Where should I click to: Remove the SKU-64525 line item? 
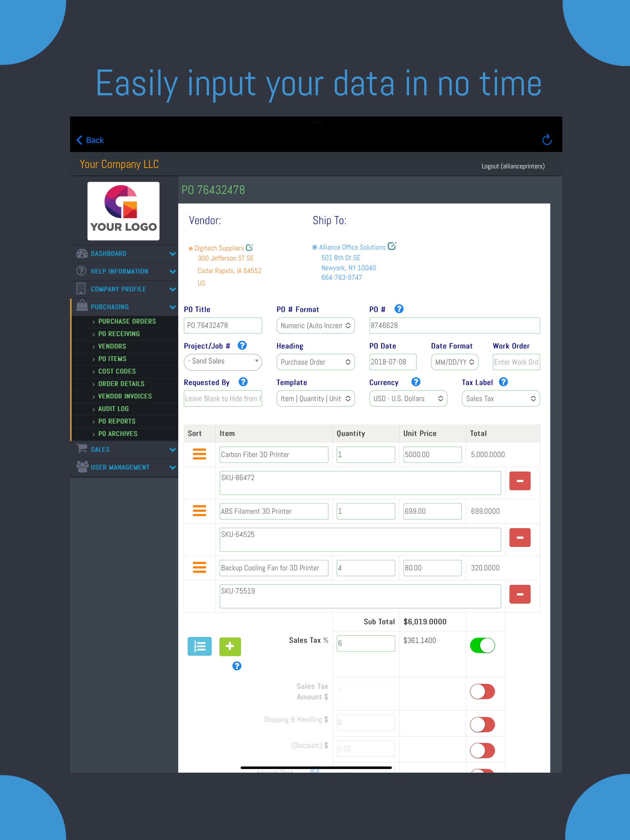(x=520, y=537)
